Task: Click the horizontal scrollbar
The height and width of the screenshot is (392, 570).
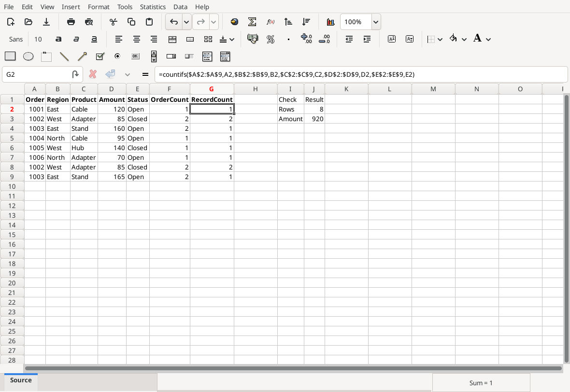Action: (293, 368)
